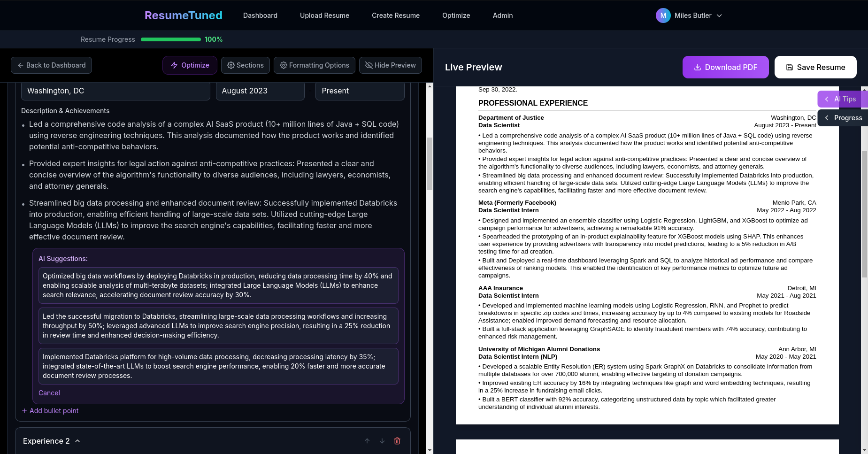Click the gear icon in Formatting Options
The width and height of the screenshot is (868, 454).
click(x=284, y=65)
